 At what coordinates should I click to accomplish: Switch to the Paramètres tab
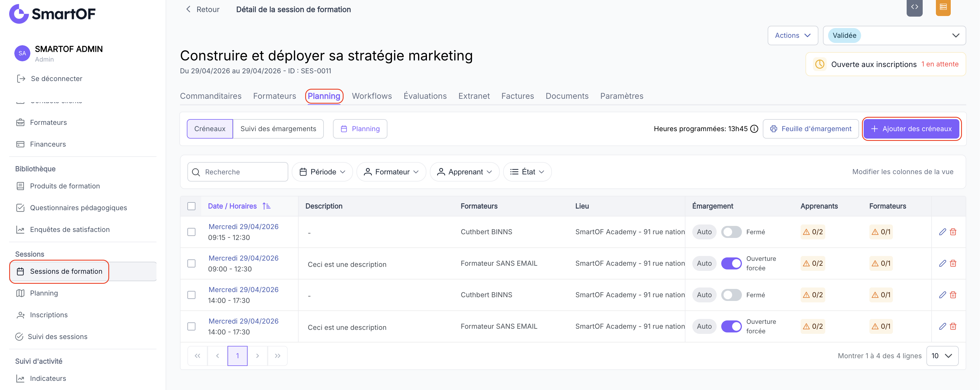[622, 96]
